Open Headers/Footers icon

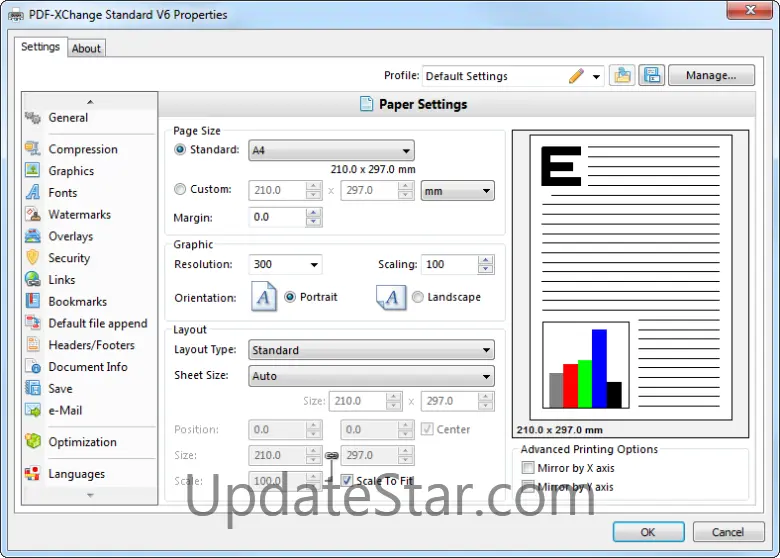pos(33,345)
